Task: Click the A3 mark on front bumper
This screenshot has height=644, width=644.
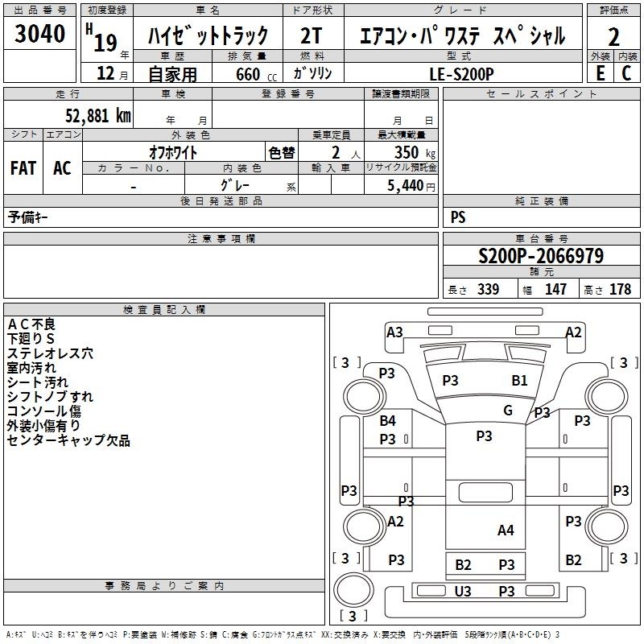Action: point(394,332)
